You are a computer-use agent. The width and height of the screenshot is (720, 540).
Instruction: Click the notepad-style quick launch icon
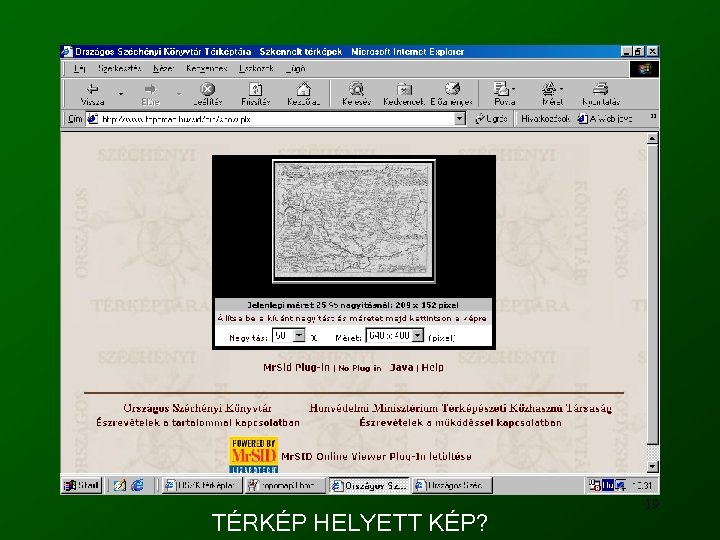(x=119, y=485)
